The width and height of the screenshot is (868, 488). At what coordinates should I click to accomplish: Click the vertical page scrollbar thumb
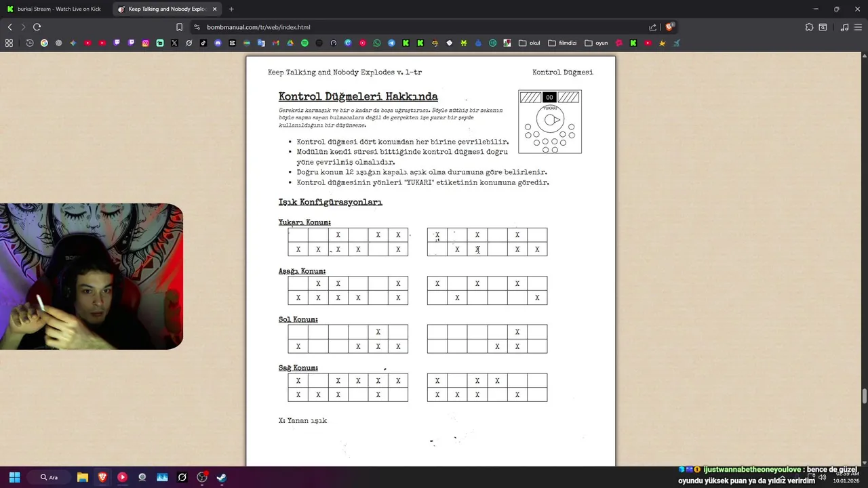pos(864,396)
